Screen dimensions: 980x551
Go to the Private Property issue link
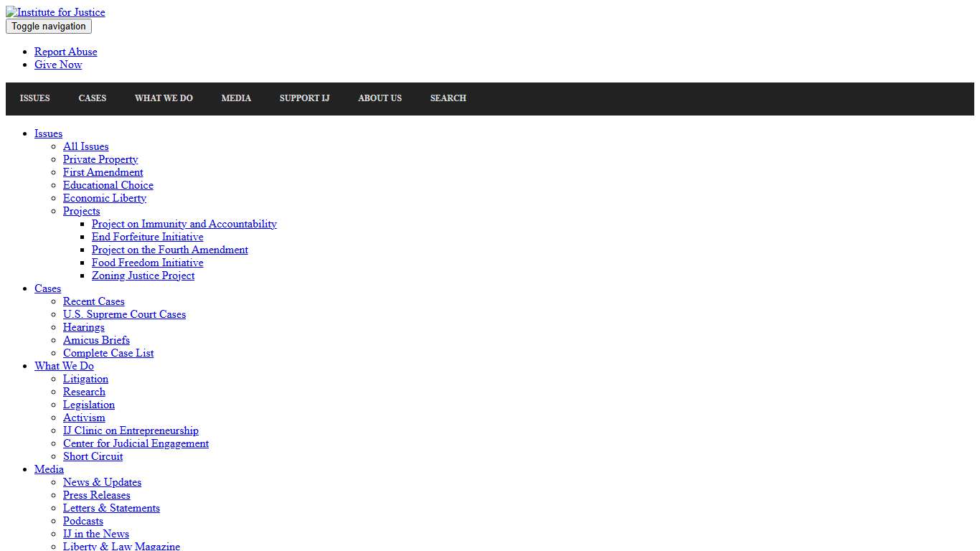[x=100, y=159]
